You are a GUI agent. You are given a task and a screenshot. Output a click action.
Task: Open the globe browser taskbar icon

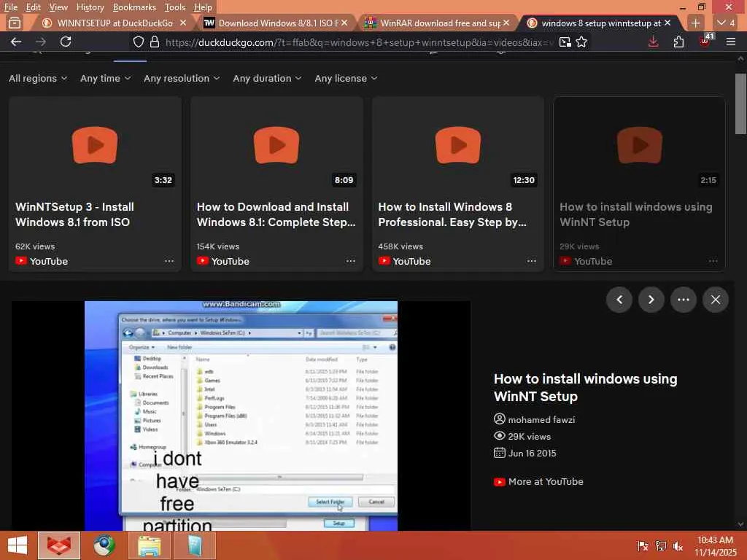click(x=104, y=545)
